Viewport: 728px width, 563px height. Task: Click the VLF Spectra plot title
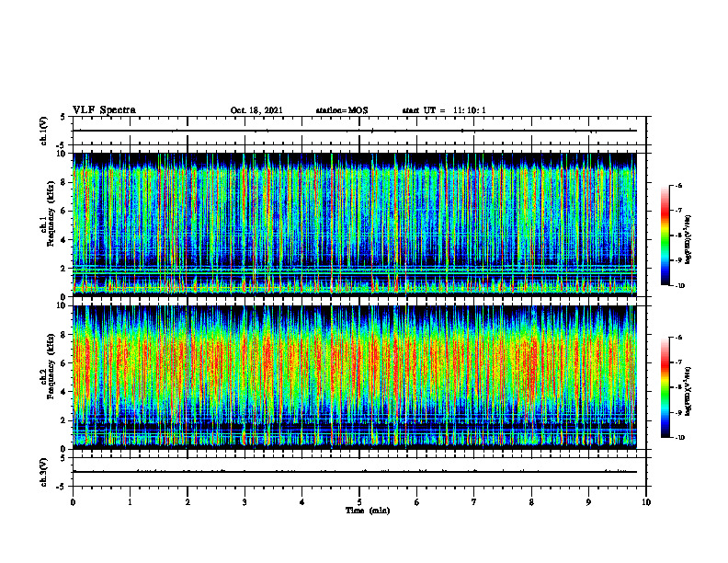point(104,110)
